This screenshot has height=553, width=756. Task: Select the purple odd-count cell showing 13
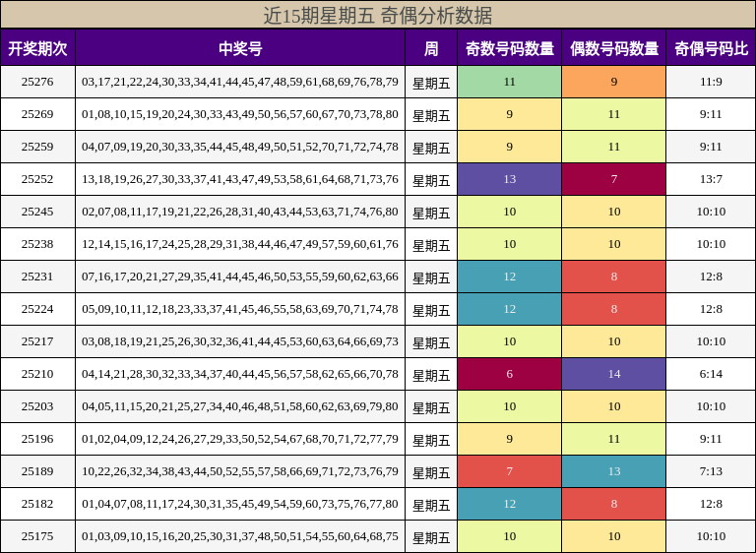509,179
